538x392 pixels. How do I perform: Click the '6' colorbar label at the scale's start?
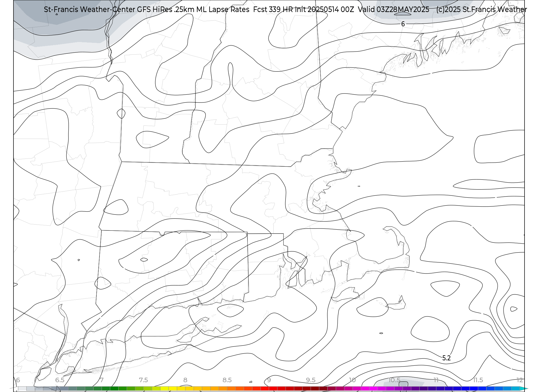click(x=18, y=380)
